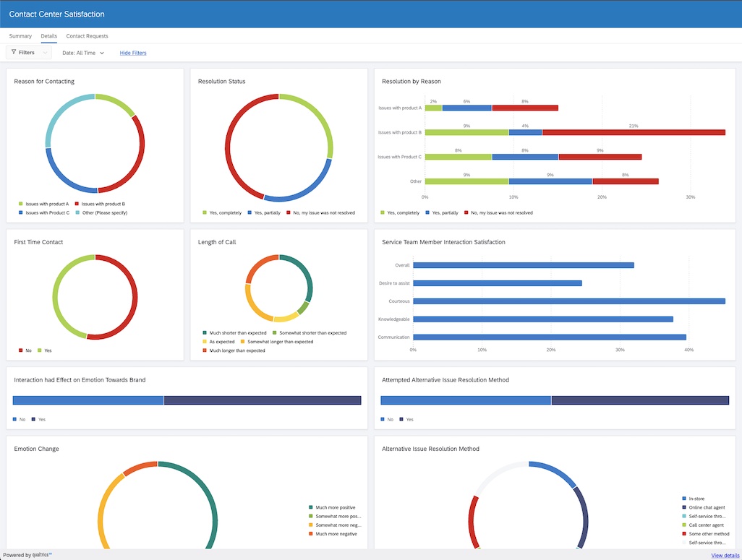Click Powered by qualtrics footer text
The height and width of the screenshot is (560, 742).
tap(27, 555)
